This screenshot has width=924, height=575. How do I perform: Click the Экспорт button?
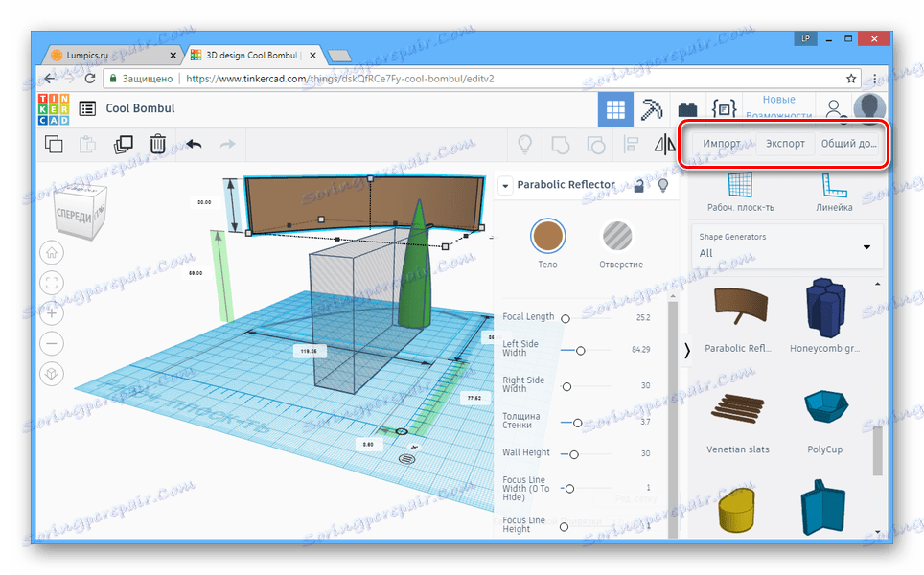[x=785, y=144]
